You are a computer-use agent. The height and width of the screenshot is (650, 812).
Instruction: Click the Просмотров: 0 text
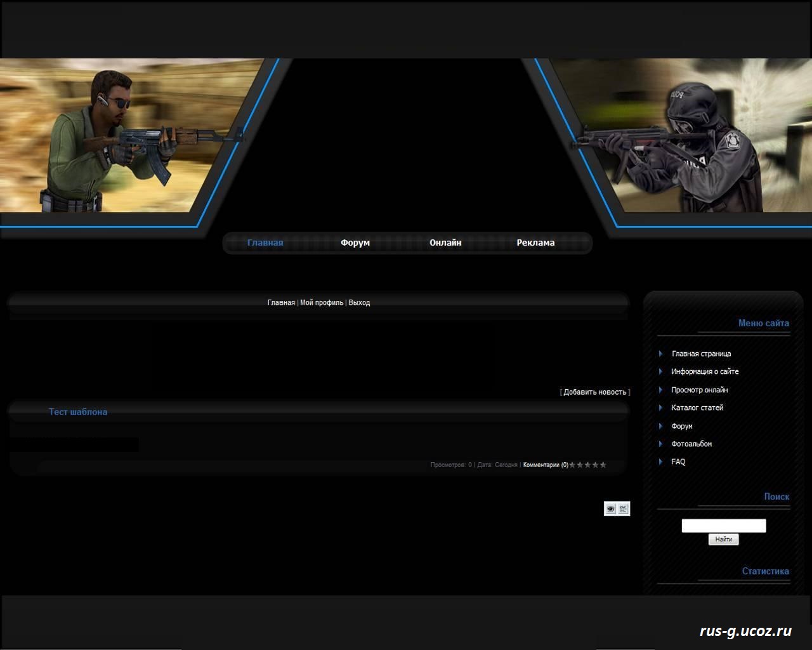click(451, 465)
